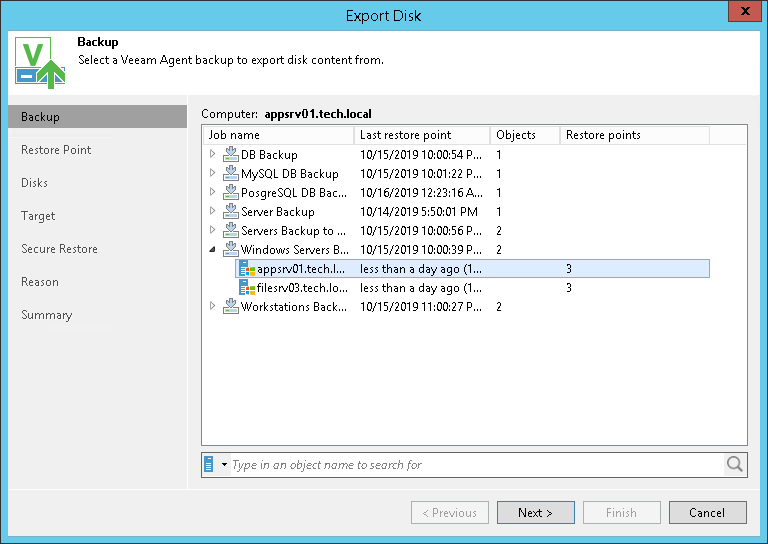The height and width of the screenshot is (544, 768).
Task: Click the MySQL DB Backup job icon
Action: 230,174
